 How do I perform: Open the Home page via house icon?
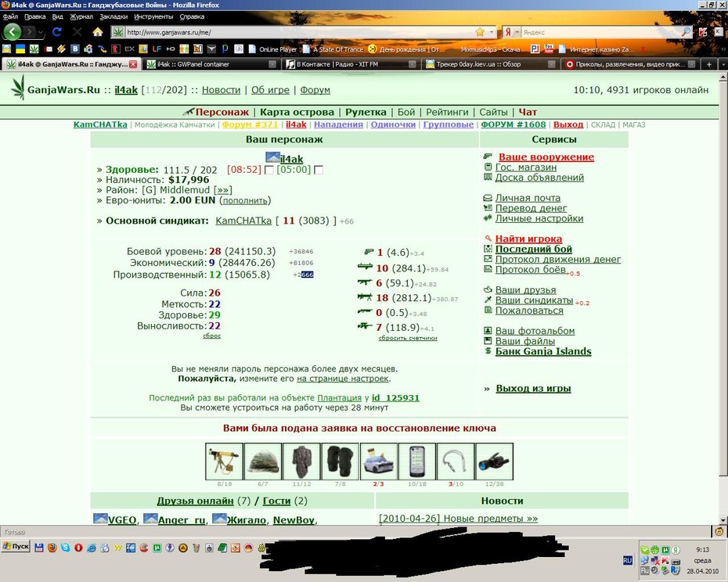point(98,32)
